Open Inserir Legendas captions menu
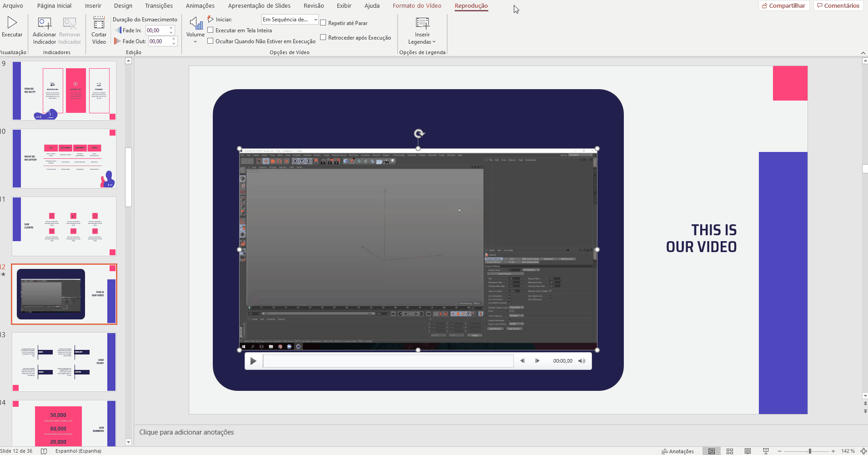The height and width of the screenshot is (455, 868). click(x=422, y=30)
